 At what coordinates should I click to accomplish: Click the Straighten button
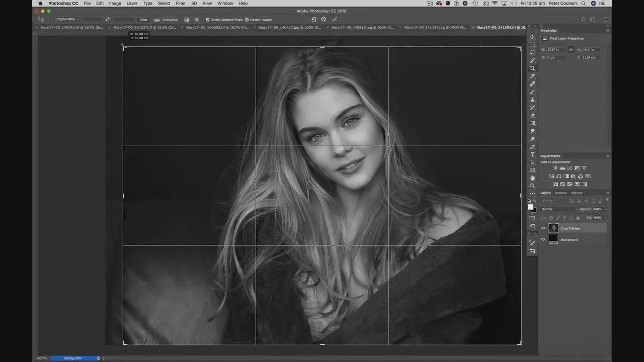[x=167, y=20]
